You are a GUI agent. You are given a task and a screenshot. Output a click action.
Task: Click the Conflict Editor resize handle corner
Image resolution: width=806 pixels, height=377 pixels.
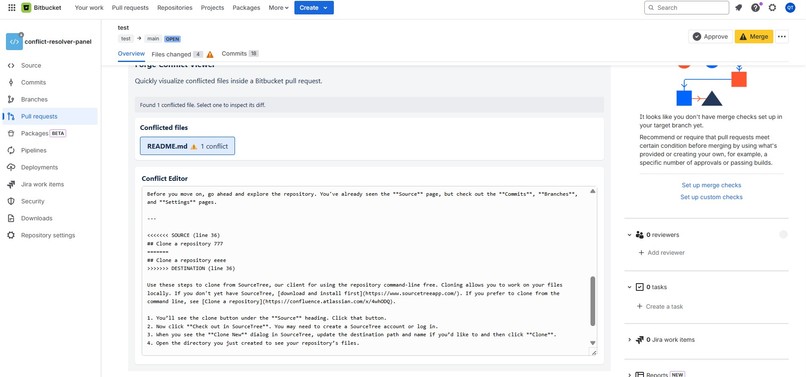(593, 352)
